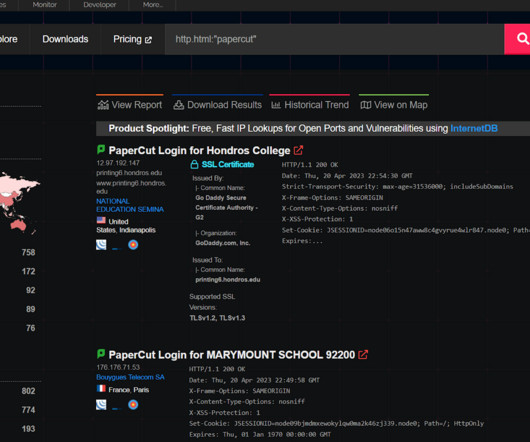This screenshot has height=442, width=530.
Task: Click the View on Map icon
Action: coord(366,105)
